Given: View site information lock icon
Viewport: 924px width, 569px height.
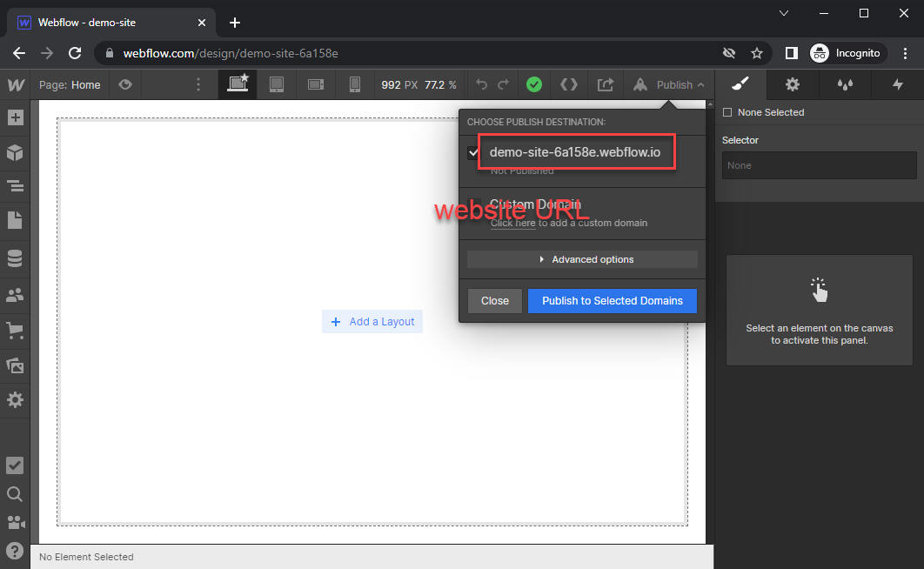Looking at the screenshot, I should coord(109,53).
